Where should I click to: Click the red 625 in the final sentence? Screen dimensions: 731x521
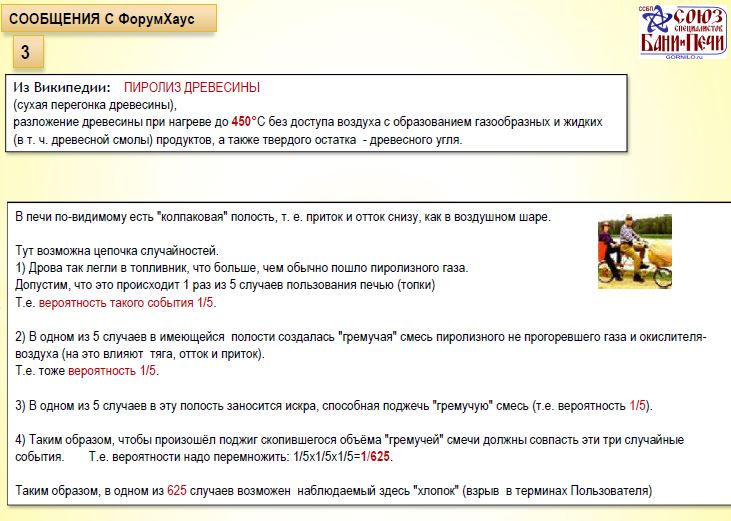(x=176, y=492)
